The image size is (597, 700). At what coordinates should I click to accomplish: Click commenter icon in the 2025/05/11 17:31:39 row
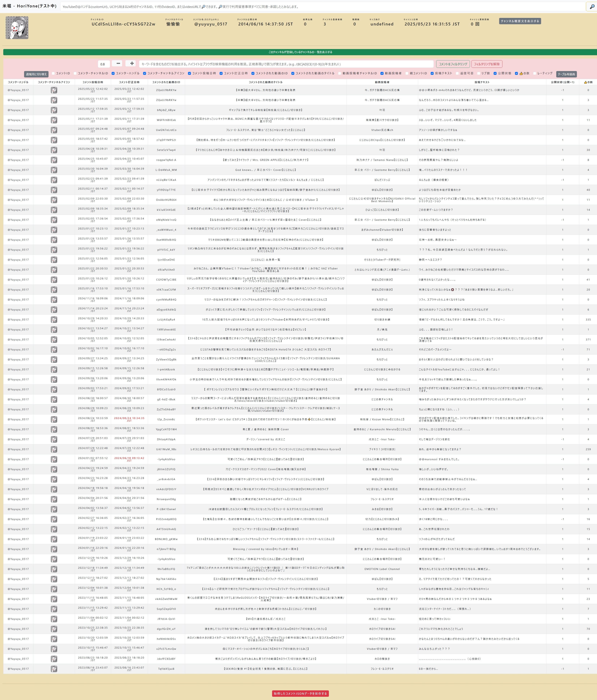[x=54, y=120]
